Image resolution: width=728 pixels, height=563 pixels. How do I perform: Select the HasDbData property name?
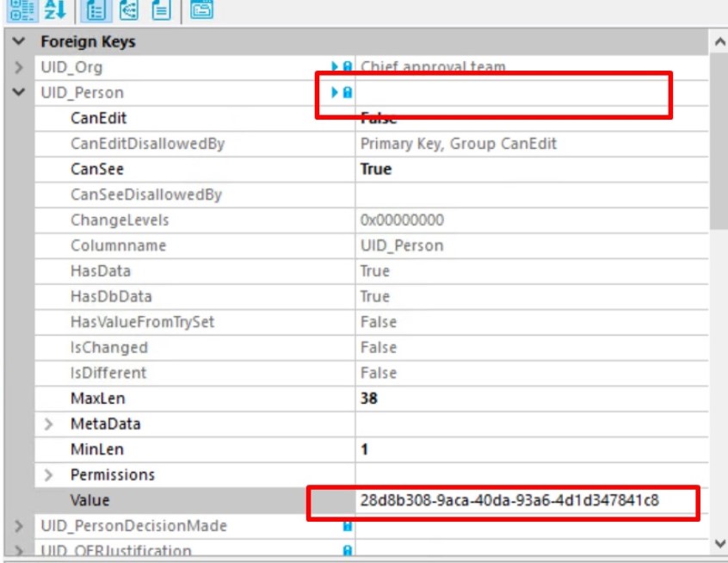(x=111, y=296)
